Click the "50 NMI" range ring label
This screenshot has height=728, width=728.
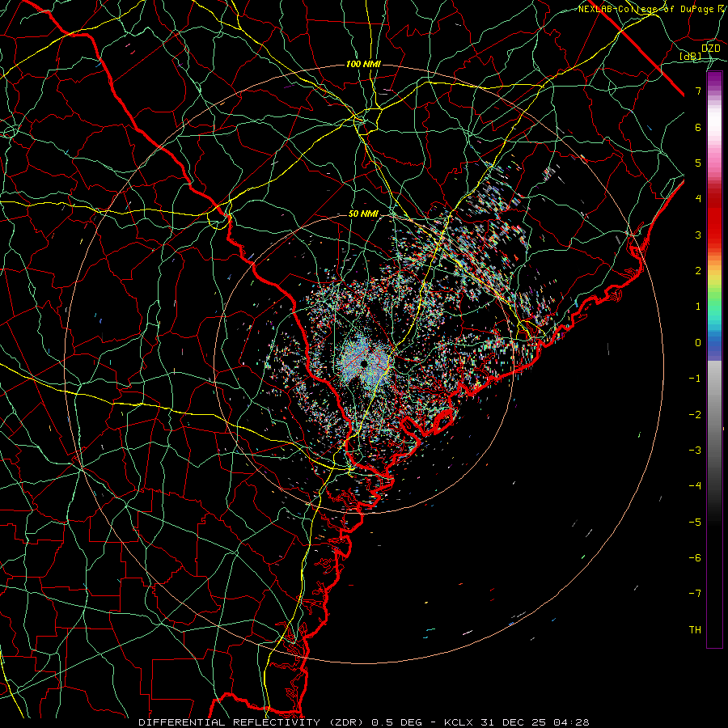(x=363, y=214)
